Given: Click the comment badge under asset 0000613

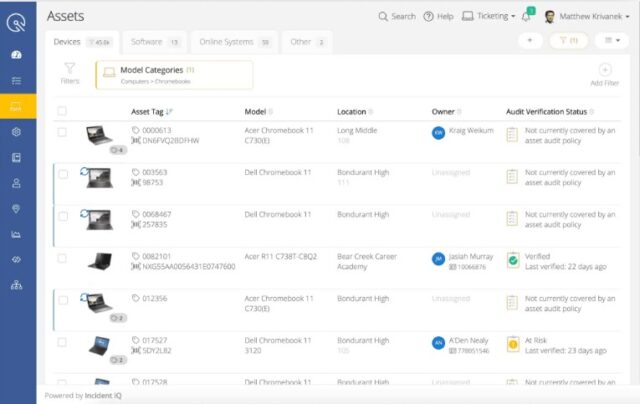Looking at the screenshot, I should (x=118, y=150).
